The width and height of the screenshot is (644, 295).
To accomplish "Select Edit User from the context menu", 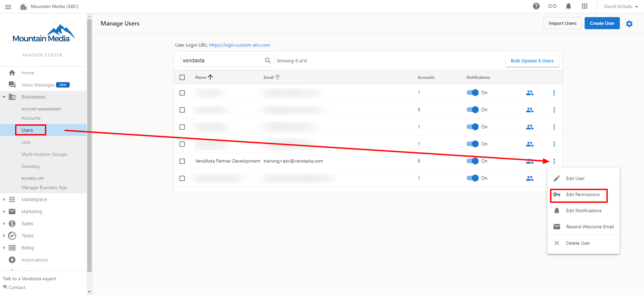I will tap(583, 178).
